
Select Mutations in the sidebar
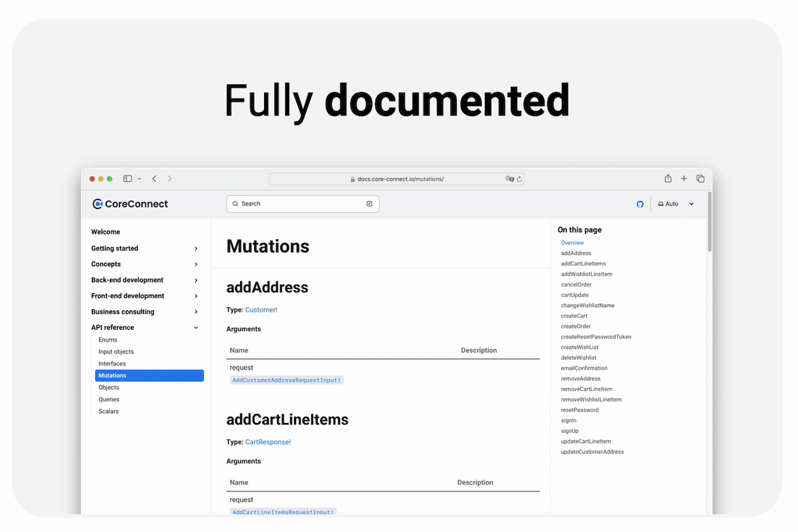click(149, 376)
